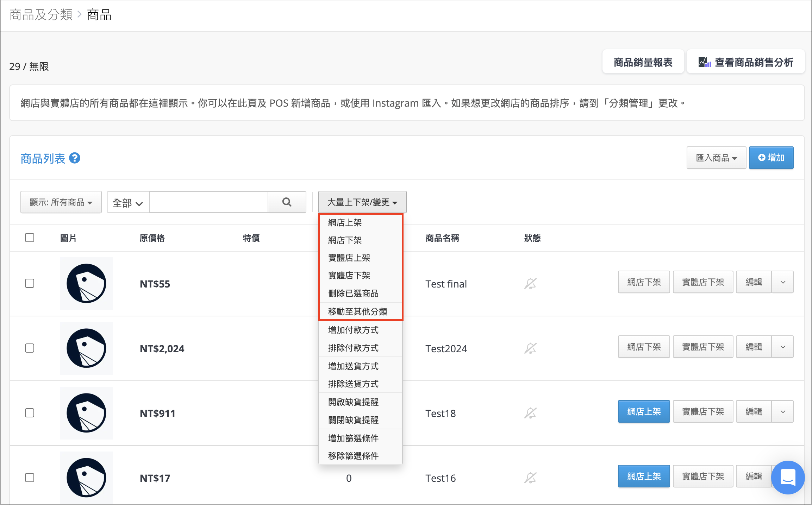Open the 顯示: 所有商品 filter dropdown
812x505 pixels.
[61, 202]
